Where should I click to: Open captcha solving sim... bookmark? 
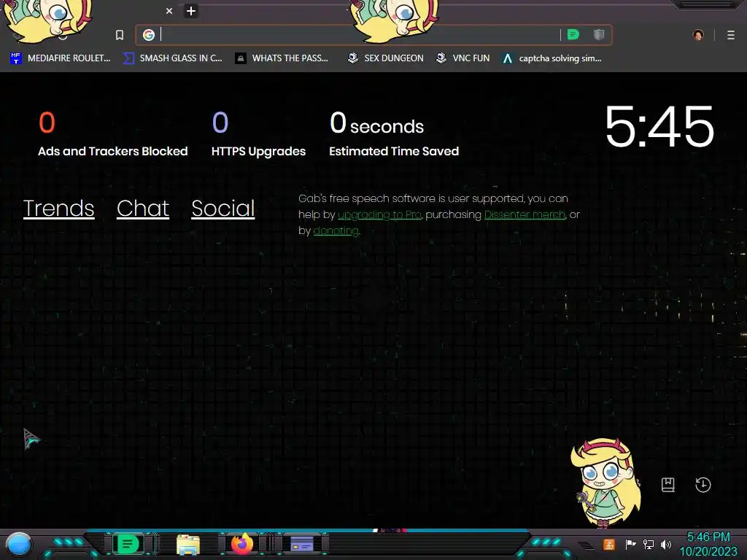tap(552, 58)
